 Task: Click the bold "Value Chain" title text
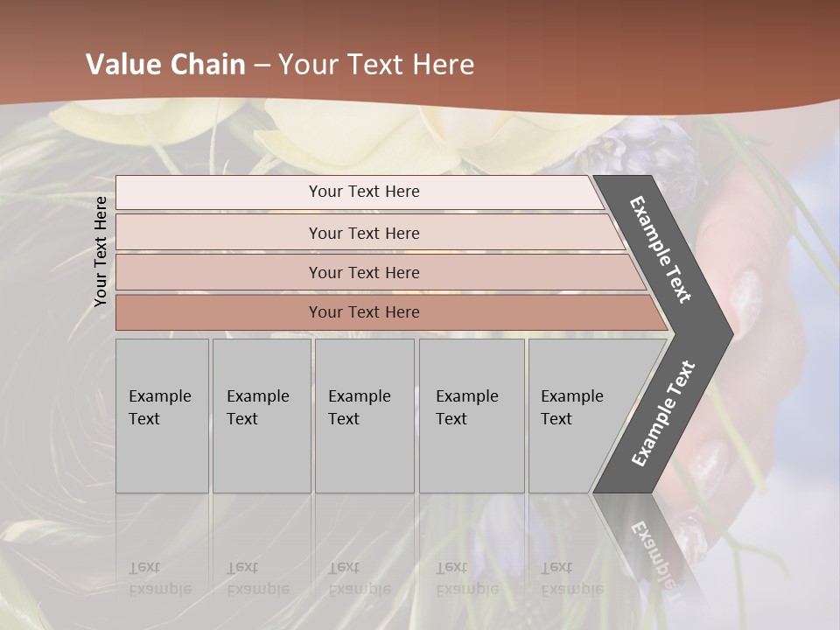point(165,64)
